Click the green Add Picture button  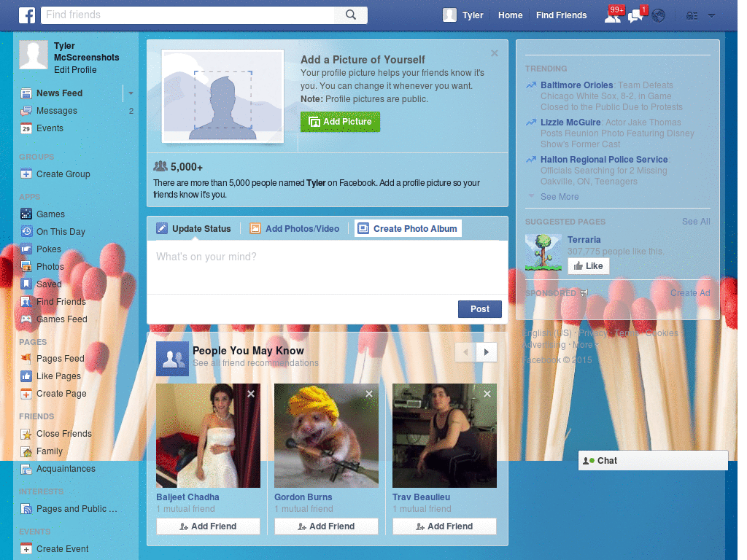pos(340,122)
